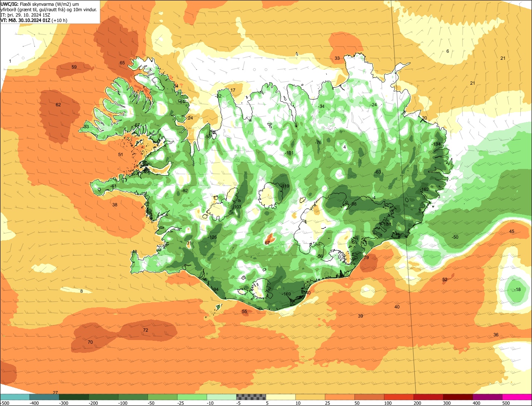Click the value '6' in the northeast ocean
This screenshot has height=406, width=532.
click(x=448, y=51)
